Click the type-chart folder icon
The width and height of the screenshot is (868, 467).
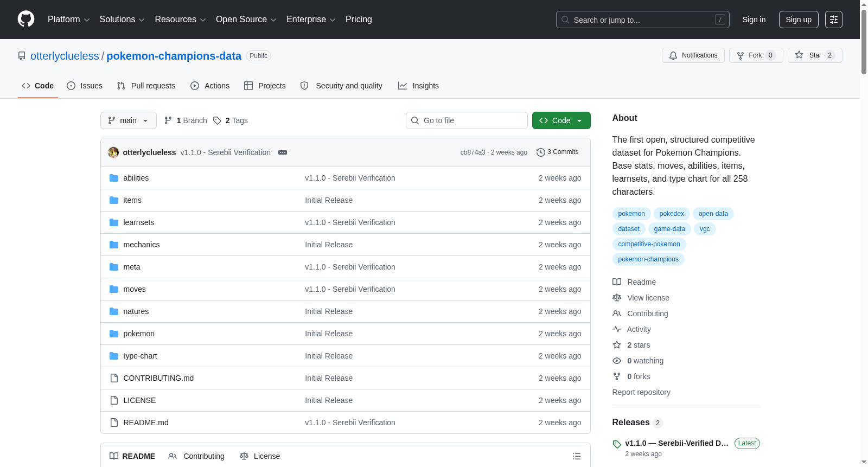point(114,356)
